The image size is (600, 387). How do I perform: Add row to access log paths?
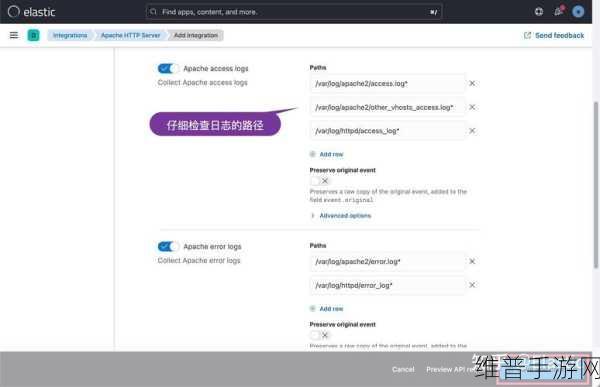click(326, 154)
